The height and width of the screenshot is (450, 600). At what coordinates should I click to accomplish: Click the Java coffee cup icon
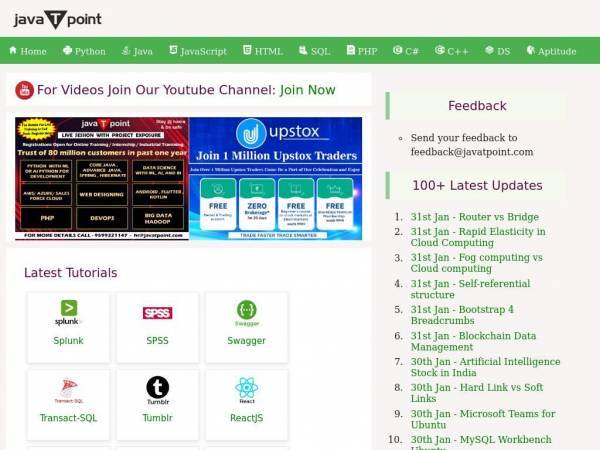point(126,50)
